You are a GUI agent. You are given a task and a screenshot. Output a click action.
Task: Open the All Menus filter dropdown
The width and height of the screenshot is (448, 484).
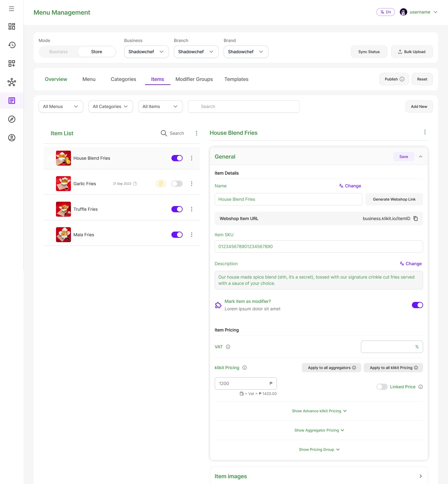61,106
